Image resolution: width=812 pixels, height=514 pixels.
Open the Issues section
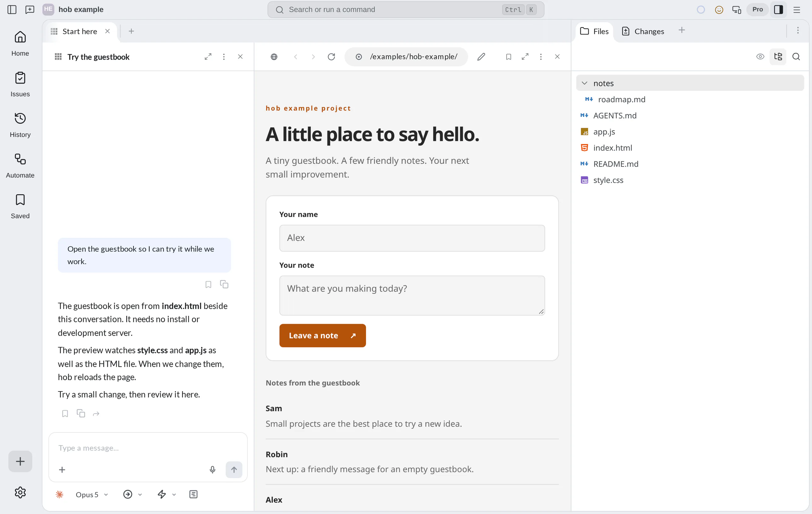[20, 84]
